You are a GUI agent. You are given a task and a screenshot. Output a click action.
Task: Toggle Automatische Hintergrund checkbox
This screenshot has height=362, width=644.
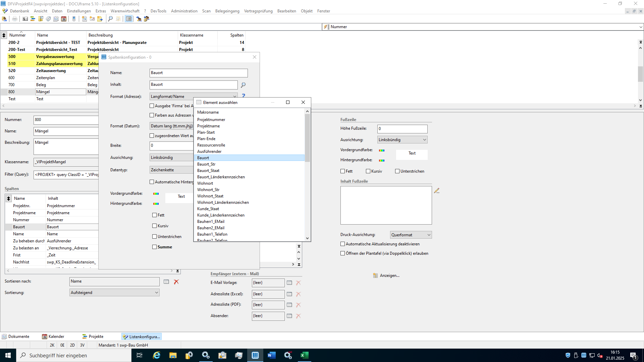[x=152, y=182]
